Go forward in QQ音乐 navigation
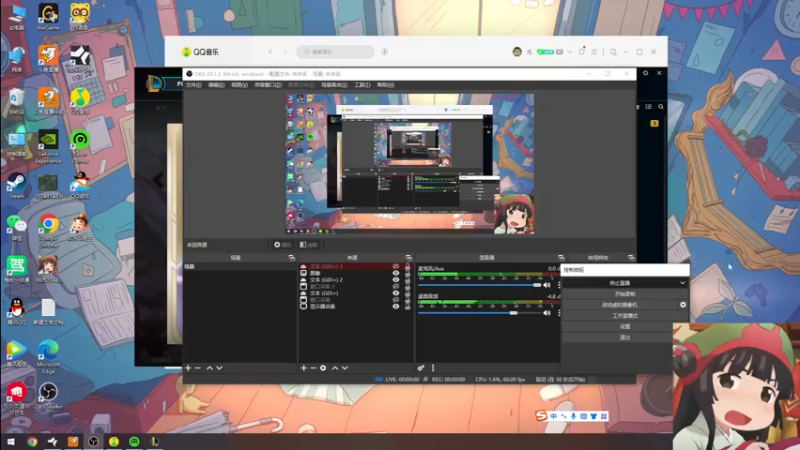The image size is (800, 450). click(285, 52)
